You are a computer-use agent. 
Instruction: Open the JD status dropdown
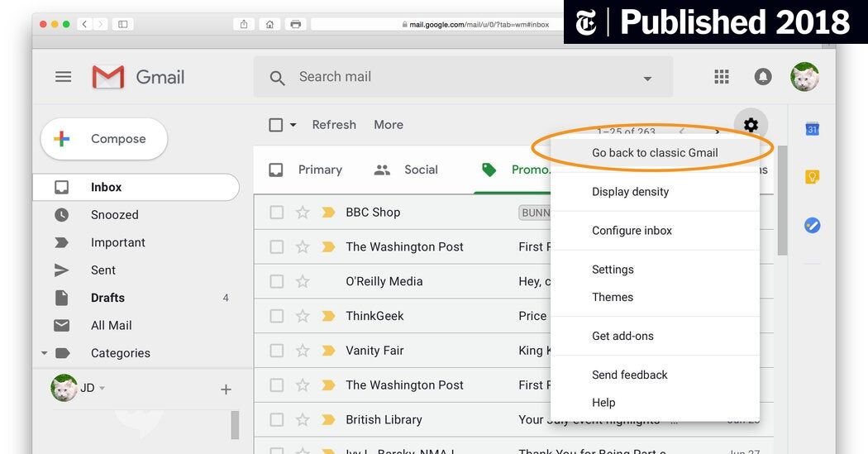tap(102, 388)
